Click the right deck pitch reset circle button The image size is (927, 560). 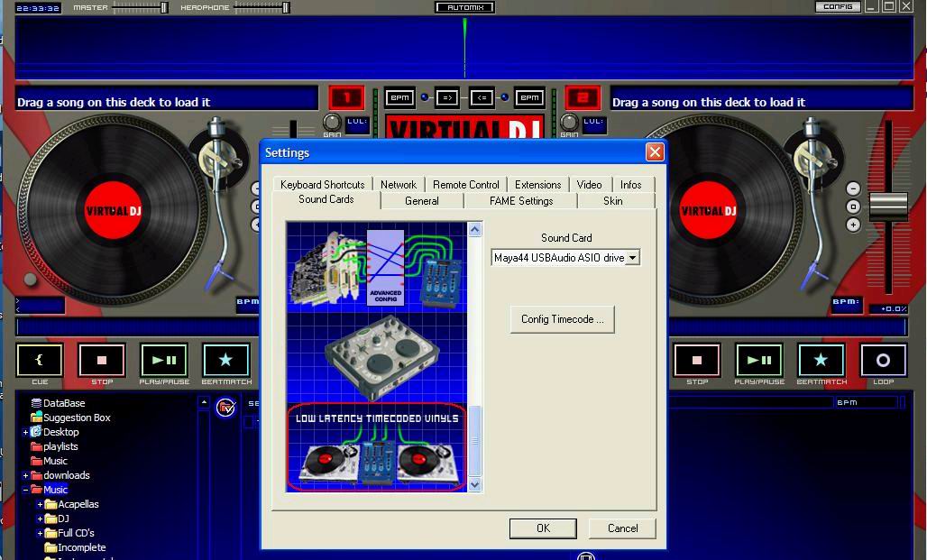(x=853, y=207)
